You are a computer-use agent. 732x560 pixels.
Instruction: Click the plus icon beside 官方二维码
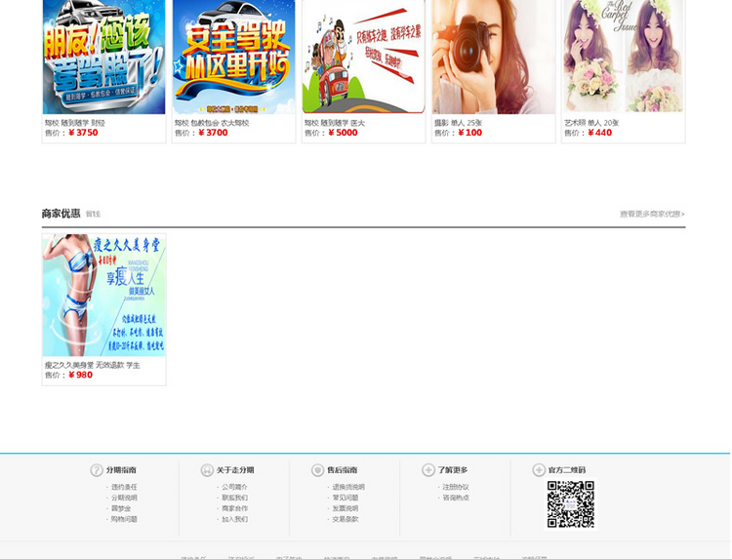[x=539, y=470]
